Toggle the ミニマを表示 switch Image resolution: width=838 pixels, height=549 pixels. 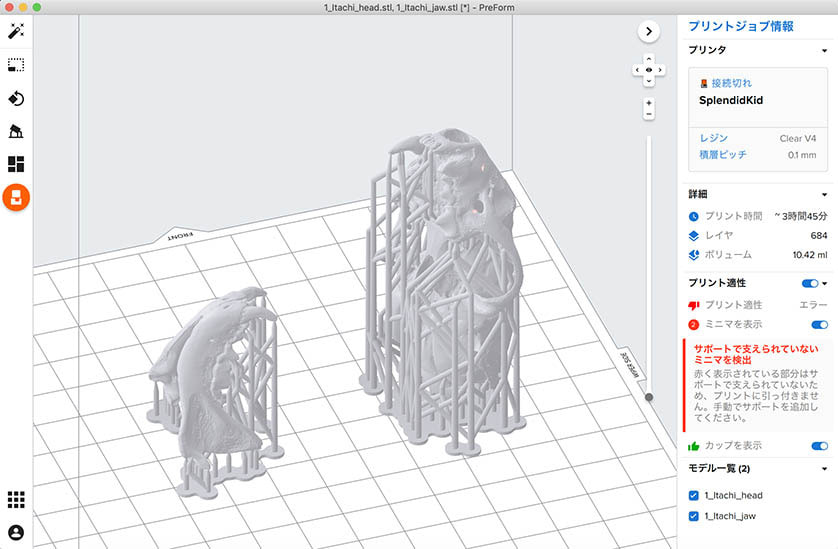point(819,324)
